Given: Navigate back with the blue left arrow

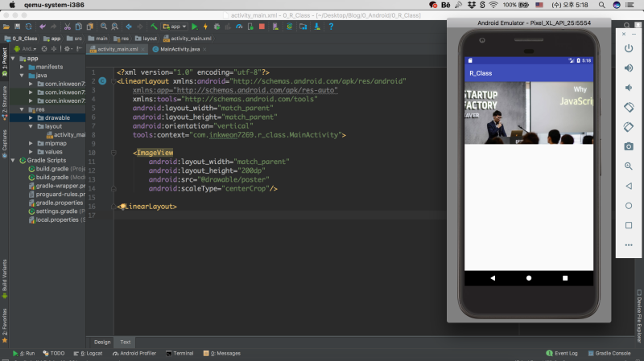Looking at the screenshot, I should click(129, 27).
